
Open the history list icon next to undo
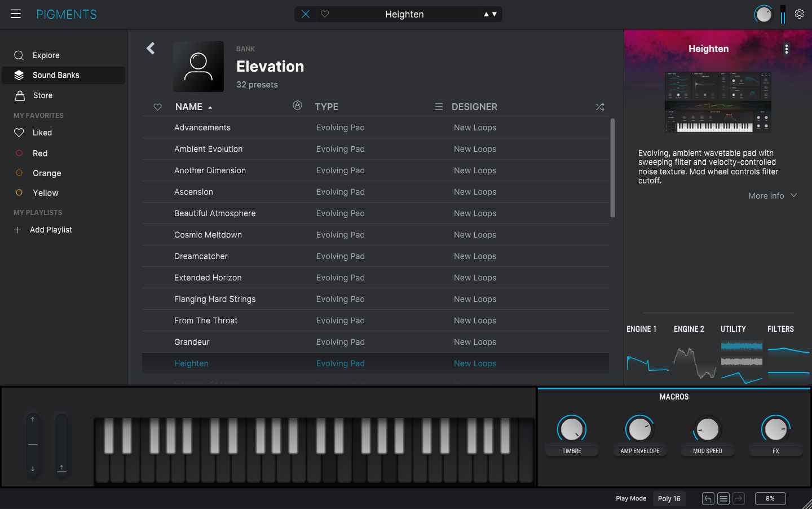[x=723, y=499]
